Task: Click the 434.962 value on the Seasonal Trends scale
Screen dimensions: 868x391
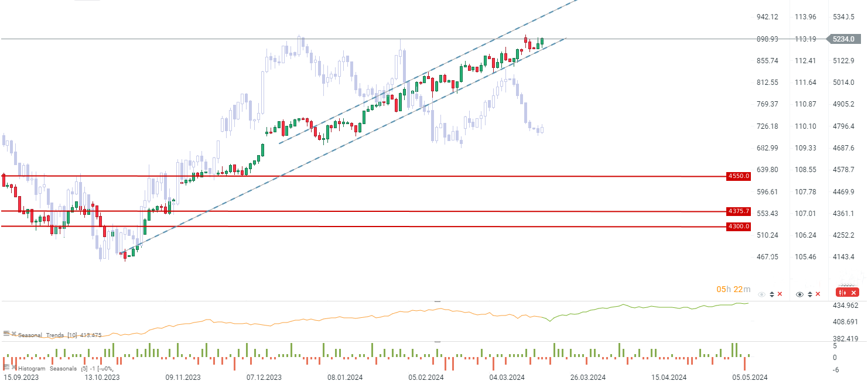Action: click(x=845, y=306)
